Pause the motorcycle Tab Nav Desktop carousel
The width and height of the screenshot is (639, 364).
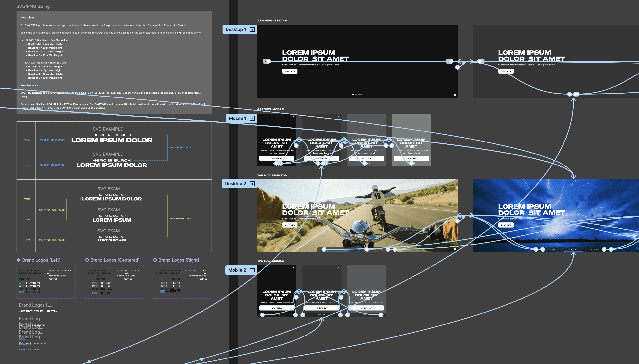coord(455,249)
